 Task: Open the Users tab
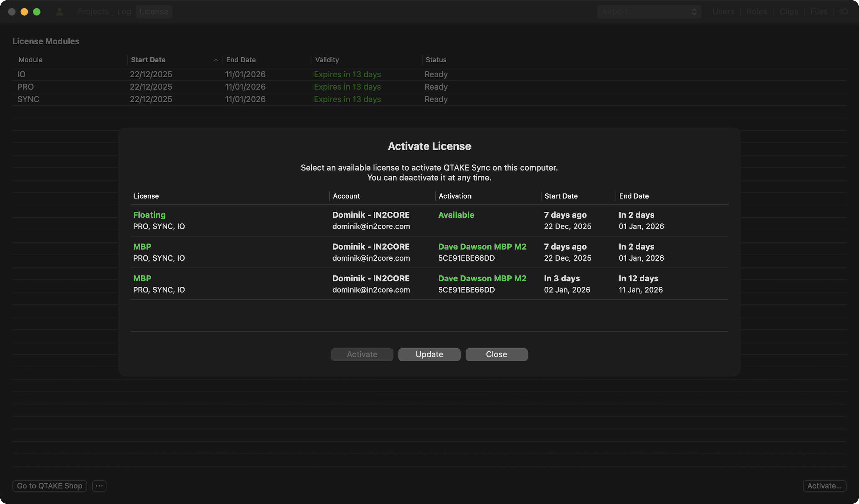tap(723, 12)
